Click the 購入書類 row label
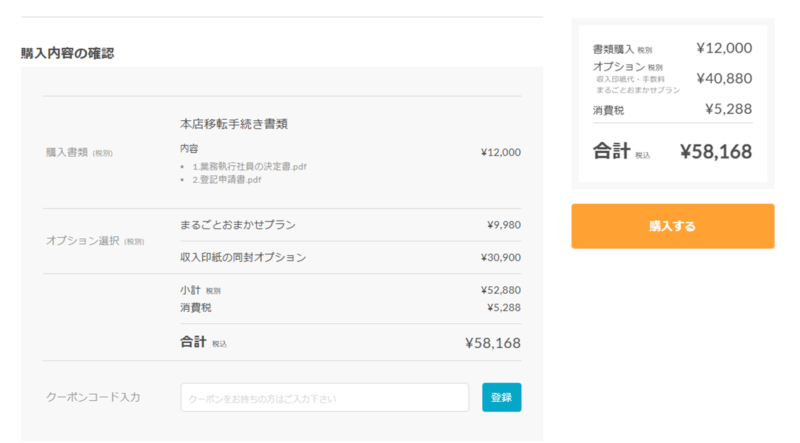The width and height of the screenshot is (800, 443). [68, 152]
